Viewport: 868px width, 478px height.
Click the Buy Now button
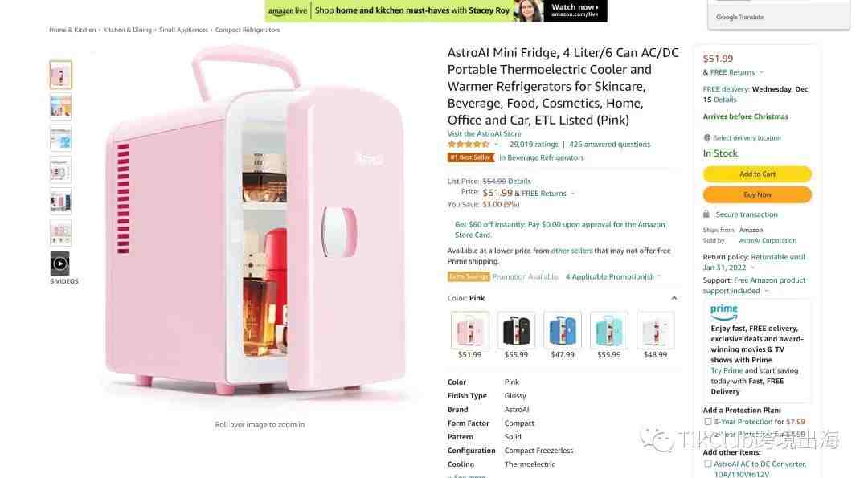tap(757, 194)
